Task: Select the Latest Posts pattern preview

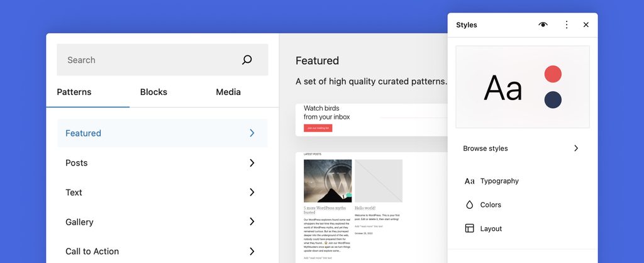Action: [372, 208]
